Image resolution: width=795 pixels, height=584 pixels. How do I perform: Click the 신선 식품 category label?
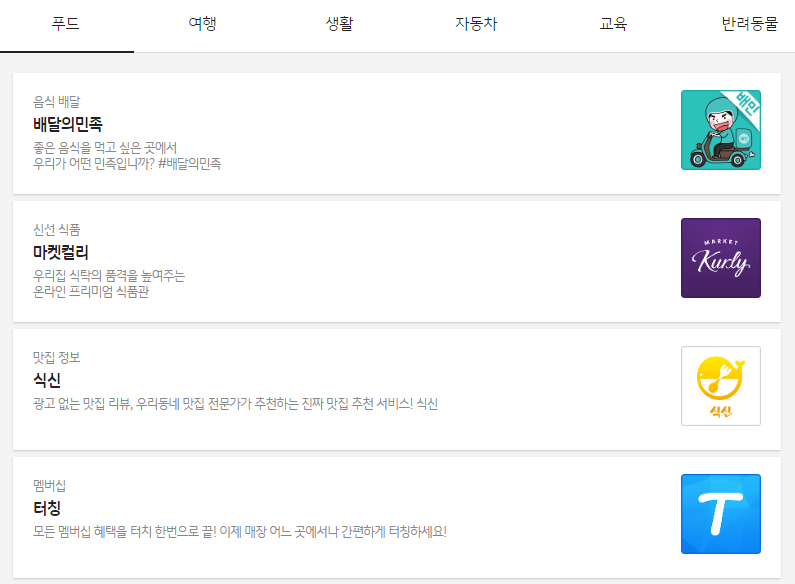[x=57, y=230]
